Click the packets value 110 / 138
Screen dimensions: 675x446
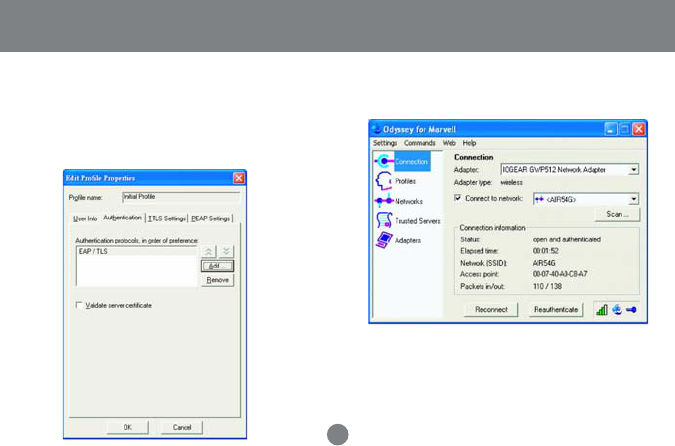coord(547,286)
